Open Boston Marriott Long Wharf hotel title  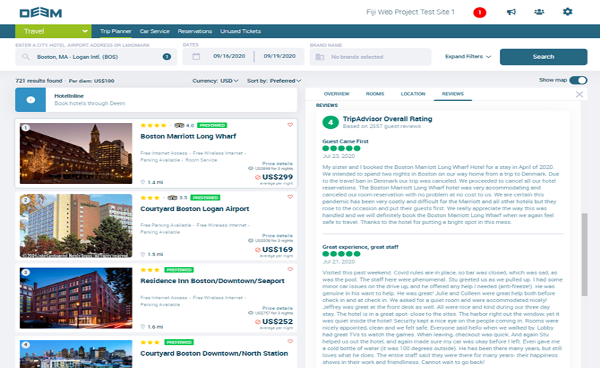point(188,136)
